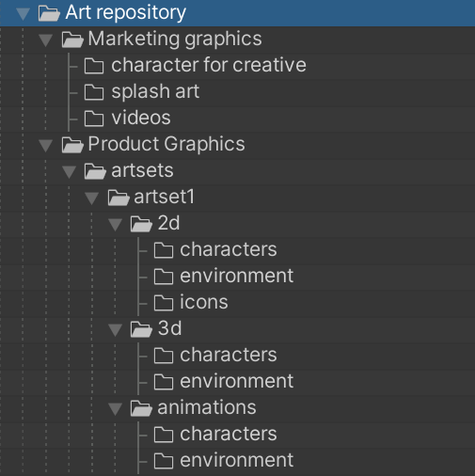This screenshot has height=476, width=475.
Task: Click the animations open folder icon
Action: tap(141, 408)
